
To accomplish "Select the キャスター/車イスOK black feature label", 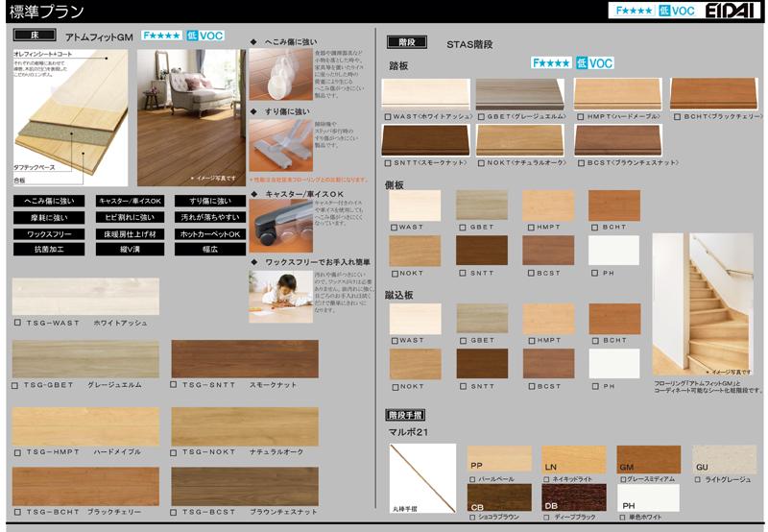I will coord(130,201).
